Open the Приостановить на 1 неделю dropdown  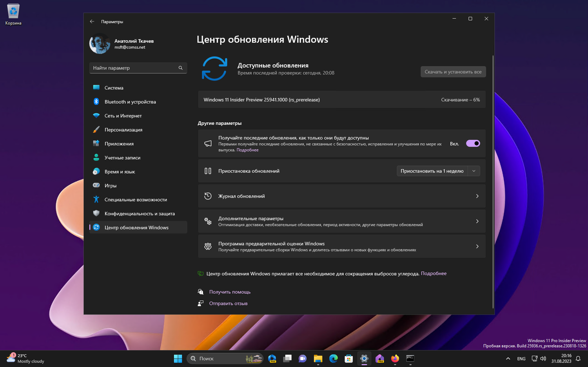(474, 171)
